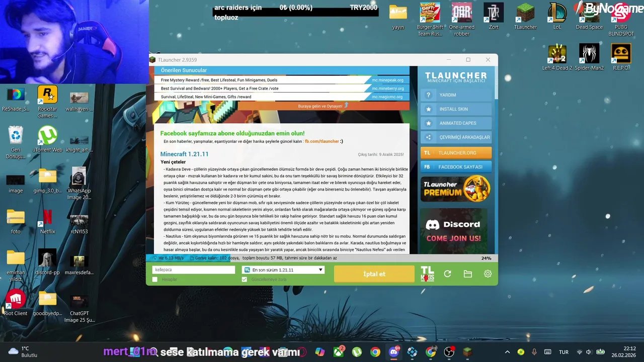
Task: Open the Netflix desktop shortcut
Action: [x=47, y=221]
